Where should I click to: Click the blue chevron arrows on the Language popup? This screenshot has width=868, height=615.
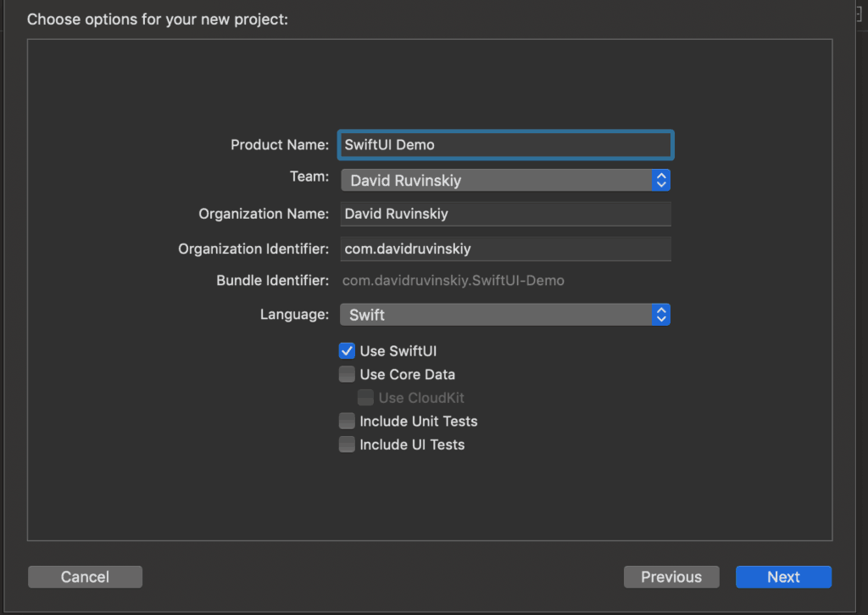(x=661, y=315)
